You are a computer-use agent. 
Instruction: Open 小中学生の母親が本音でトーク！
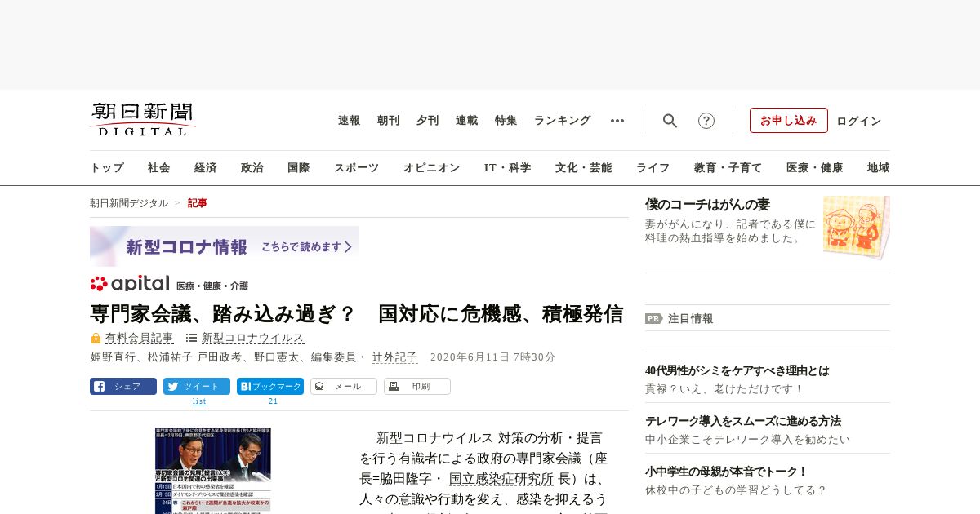pyautogui.click(x=726, y=472)
